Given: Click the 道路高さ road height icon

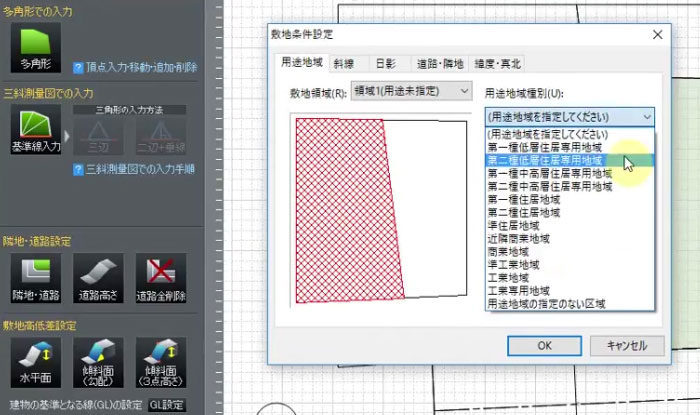Looking at the screenshot, I should tap(97, 277).
